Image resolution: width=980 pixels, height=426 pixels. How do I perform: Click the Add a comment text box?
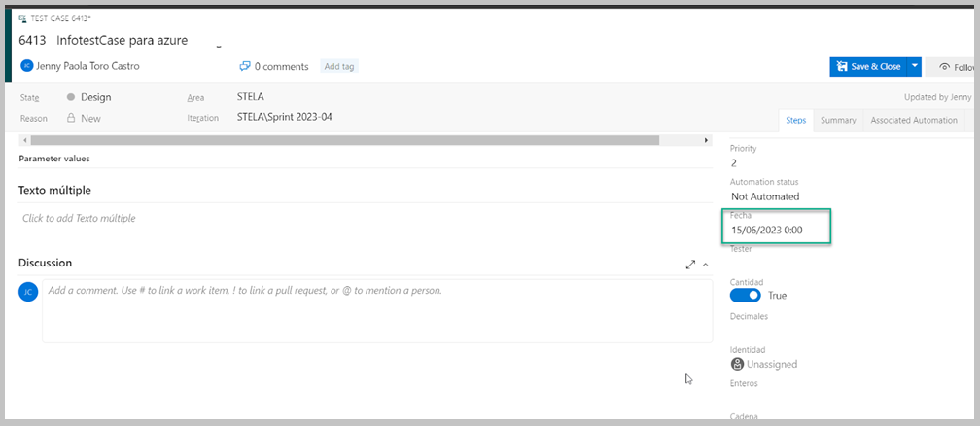coord(377,311)
